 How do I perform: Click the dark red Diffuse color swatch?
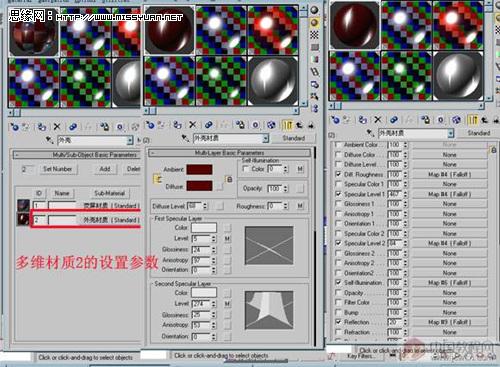199,186
